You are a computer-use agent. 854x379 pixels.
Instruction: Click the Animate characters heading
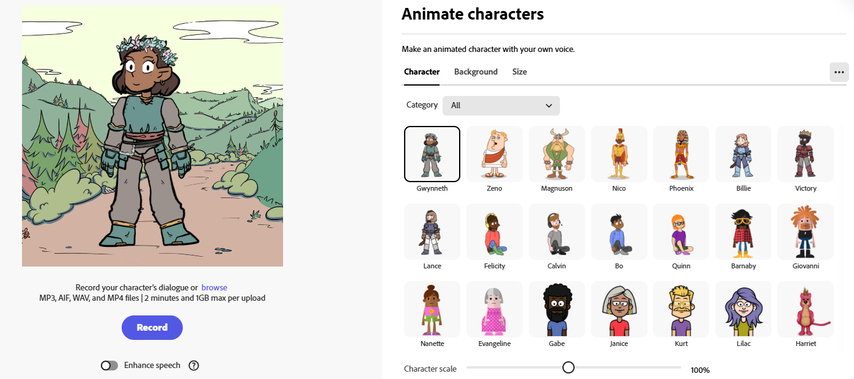point(473,14)
